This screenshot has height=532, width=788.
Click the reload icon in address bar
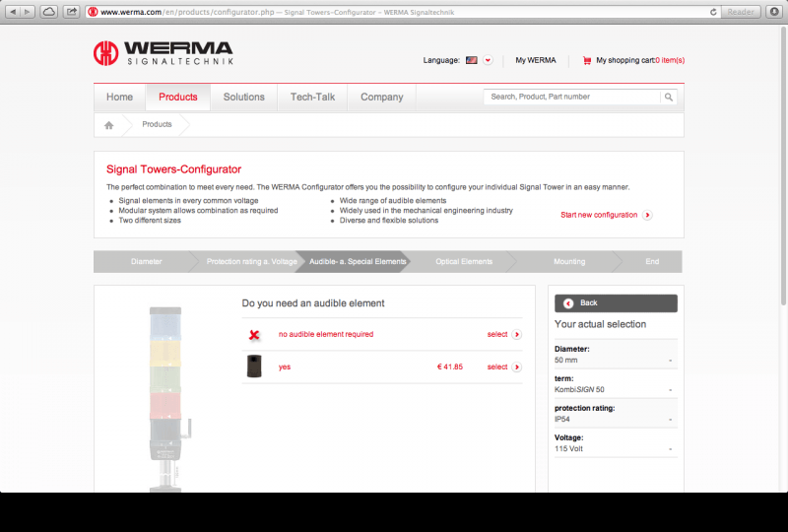pyautogui.click(x=712, y=12)
